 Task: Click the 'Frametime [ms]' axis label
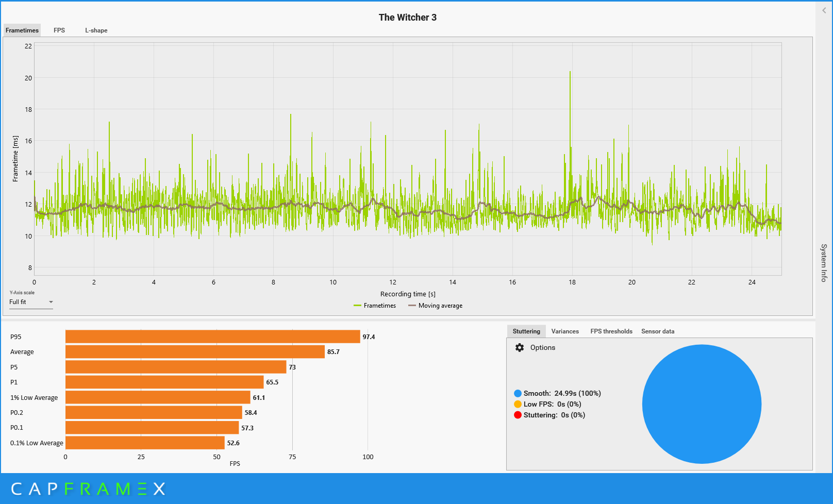[15, 159]
